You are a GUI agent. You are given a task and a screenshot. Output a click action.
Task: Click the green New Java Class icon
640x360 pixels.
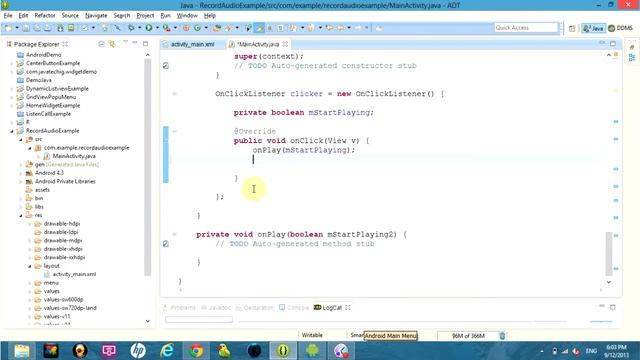coord(198,28)
